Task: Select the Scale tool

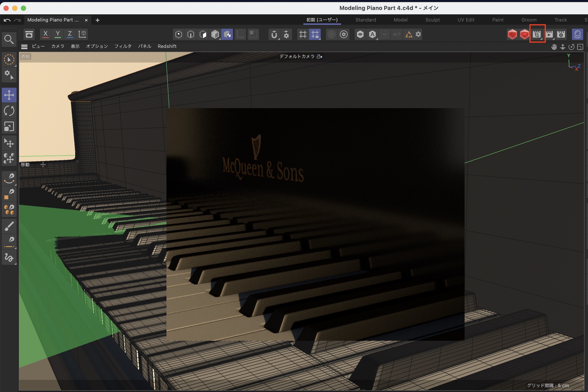Action: tap(9, 127)
